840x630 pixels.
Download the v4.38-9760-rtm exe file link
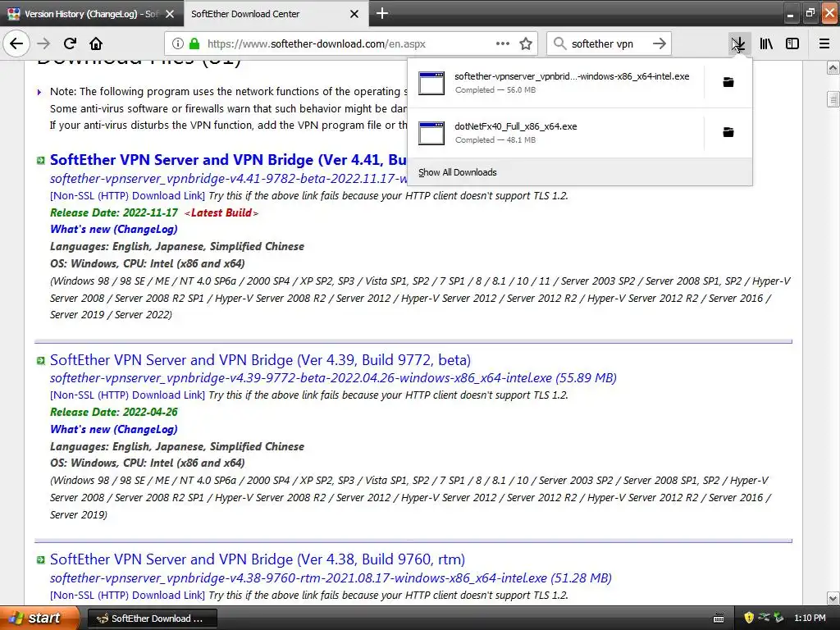pyautogui.click(x=331, y=578)
